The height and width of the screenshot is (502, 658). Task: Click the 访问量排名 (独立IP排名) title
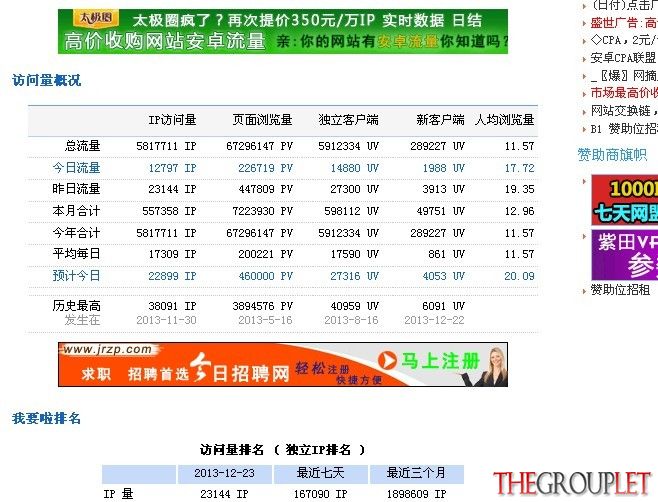click(x=282, y=450)
